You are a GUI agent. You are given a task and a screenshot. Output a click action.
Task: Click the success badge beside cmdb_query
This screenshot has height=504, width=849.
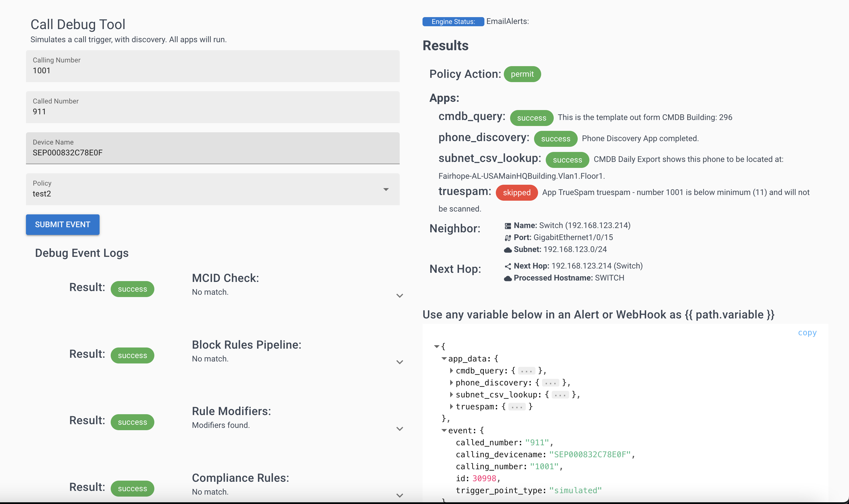coord(531,118)
